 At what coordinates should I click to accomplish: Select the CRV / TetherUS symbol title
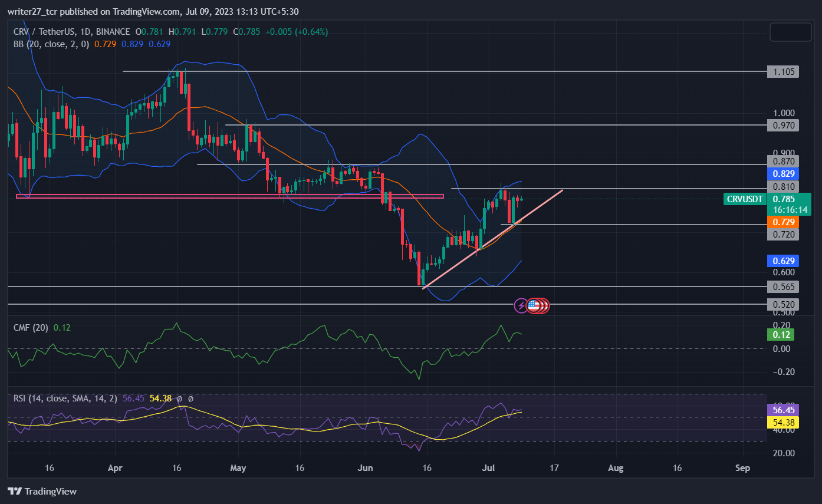pyautogui.click(x=72, y=31)
